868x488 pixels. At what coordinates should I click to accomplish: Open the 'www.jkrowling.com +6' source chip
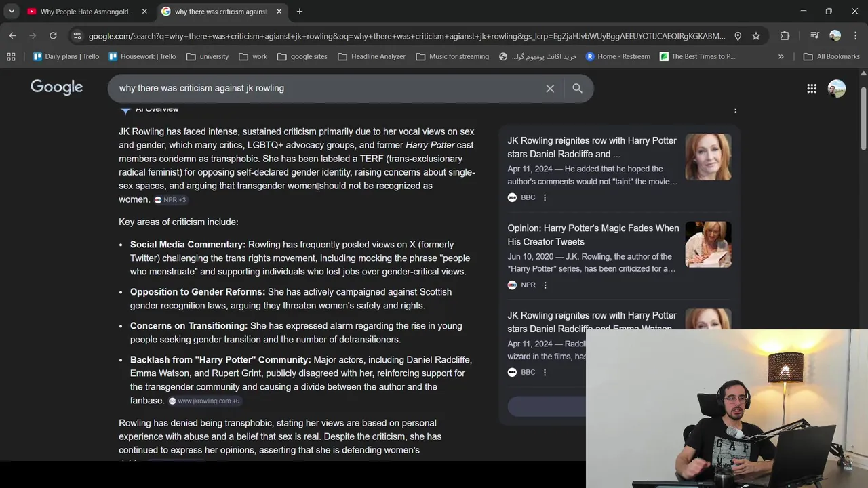click(204, 401)
